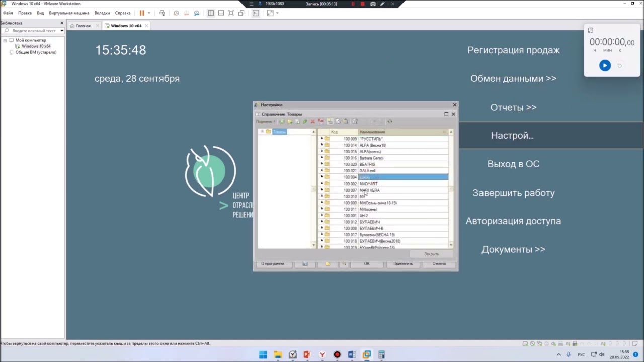Expand the BEATRIS folder row
The image size is (644, 362).
[321, 164]
